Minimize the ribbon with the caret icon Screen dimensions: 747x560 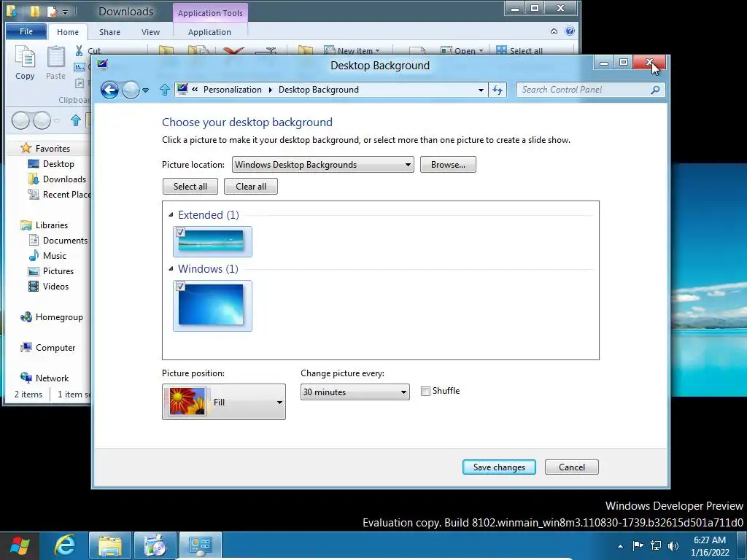(x=554, y=31)
